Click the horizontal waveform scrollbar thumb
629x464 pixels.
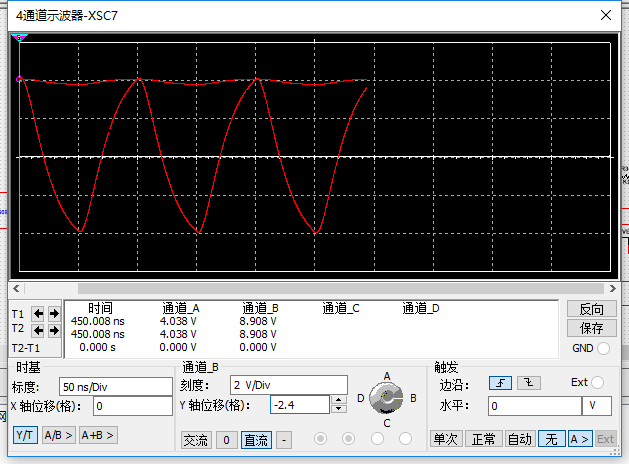341,288
